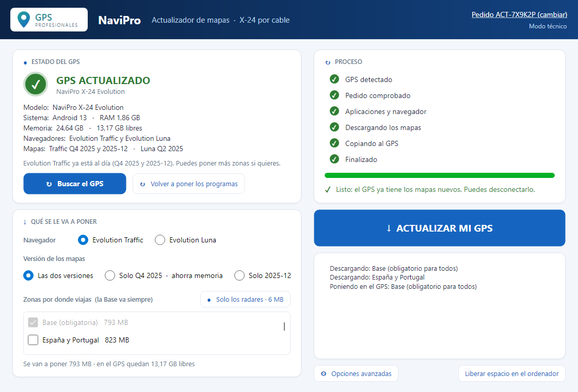578x392 pixels.
Task: Click the 'Navegadores: Evolution Traffic y Evolution Luna' line
Action: pos(97,139)
